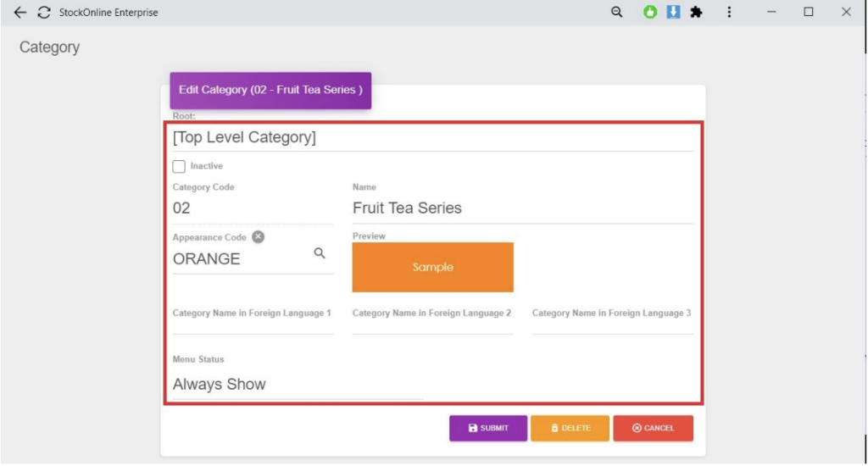Click the blue download extension icon
This screenshot has height=466, width=868.
click(x=673, y=13)
